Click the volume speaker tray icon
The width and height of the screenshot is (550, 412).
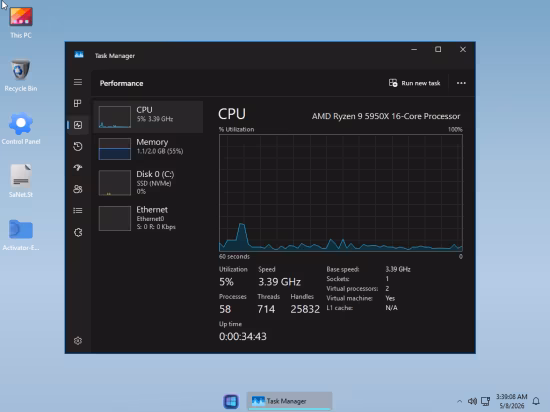pyautogui.click(x=472, y=401)
